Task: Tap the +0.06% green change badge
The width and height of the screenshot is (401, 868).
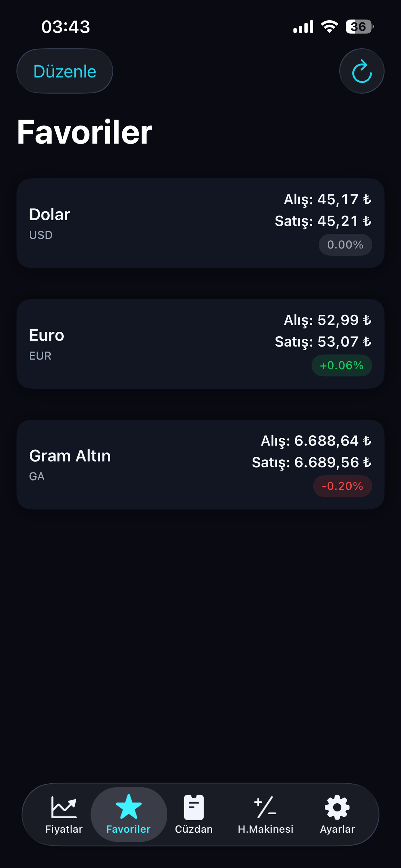Action: click(x=341, y=365)
